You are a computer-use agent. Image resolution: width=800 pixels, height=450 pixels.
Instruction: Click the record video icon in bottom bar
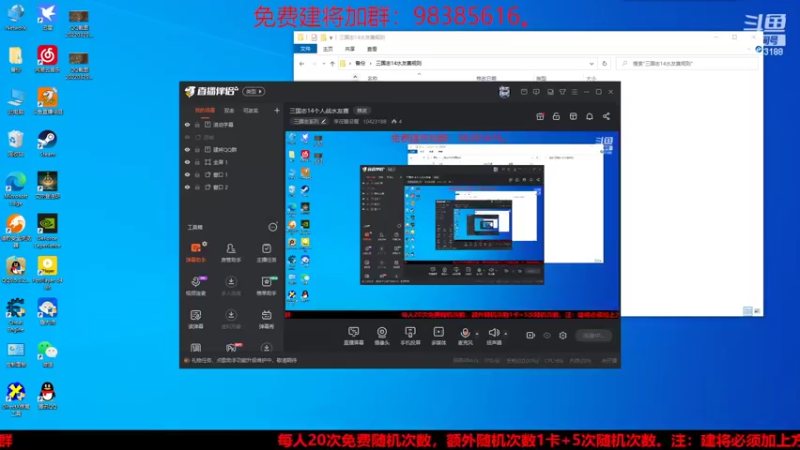[531, 335]
